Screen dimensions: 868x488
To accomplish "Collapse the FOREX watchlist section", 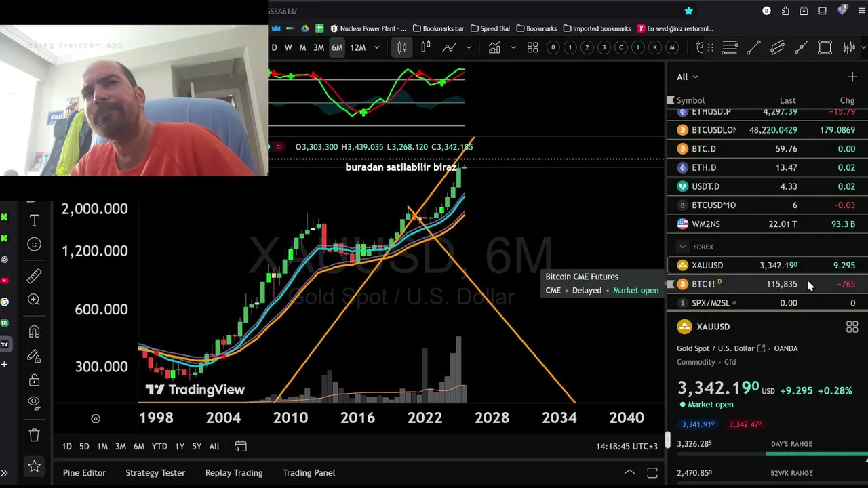I will (x=682, y=247).
